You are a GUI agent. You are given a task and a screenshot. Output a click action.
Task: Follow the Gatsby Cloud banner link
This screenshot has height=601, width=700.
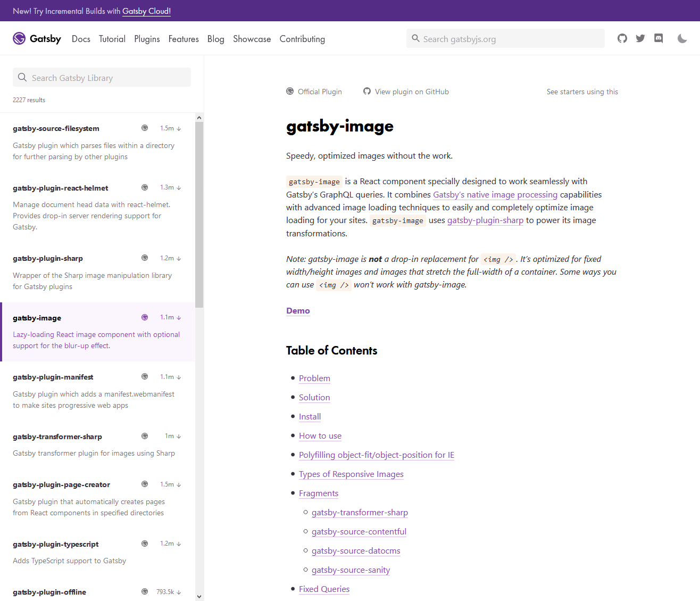coord(146,11)
